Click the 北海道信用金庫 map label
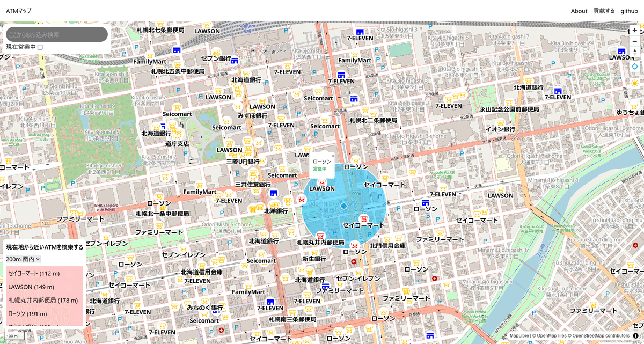The height and width of the screenshot is (344, 644). pyautogui.click(x=201, y=273)
